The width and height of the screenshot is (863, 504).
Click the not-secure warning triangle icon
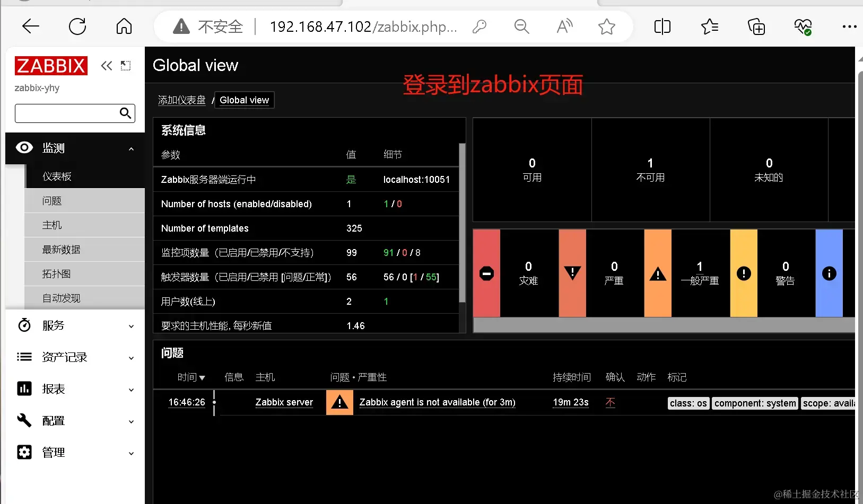pos(181,26)
